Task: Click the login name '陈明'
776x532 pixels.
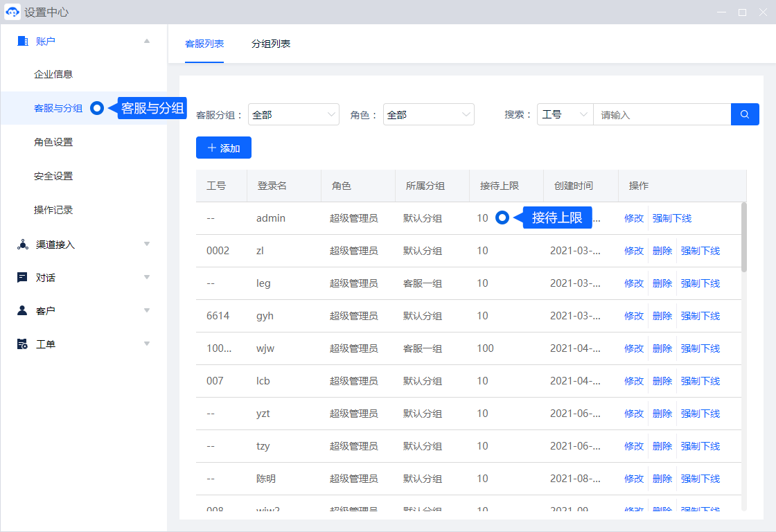Action: pos(266,479)
